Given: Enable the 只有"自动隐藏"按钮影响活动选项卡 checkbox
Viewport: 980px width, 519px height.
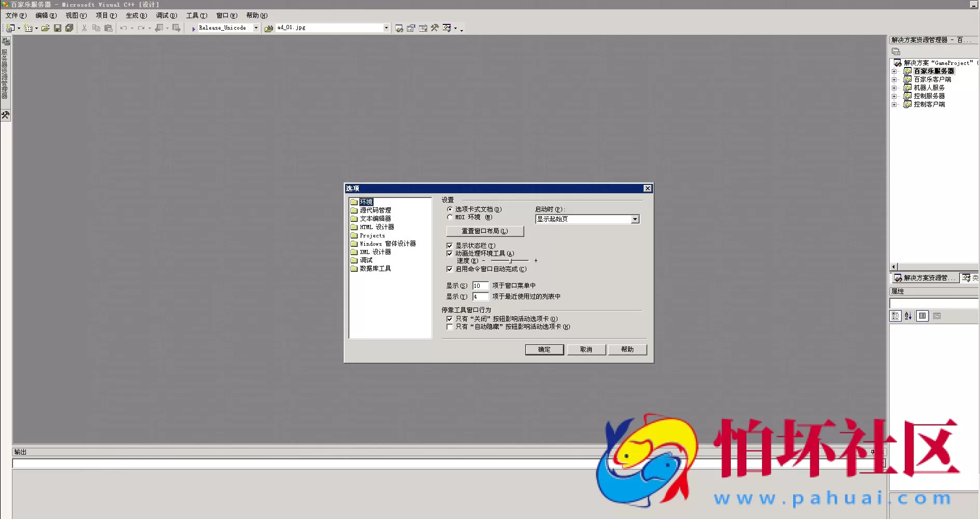Looking at the screenshot, I should coord(450,327).
